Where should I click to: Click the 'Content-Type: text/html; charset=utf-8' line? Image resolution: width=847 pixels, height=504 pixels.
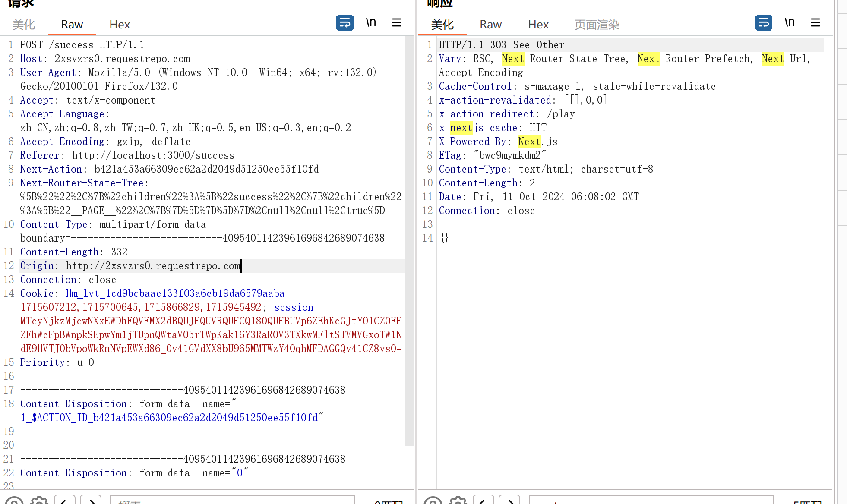[x=546, y=169]
